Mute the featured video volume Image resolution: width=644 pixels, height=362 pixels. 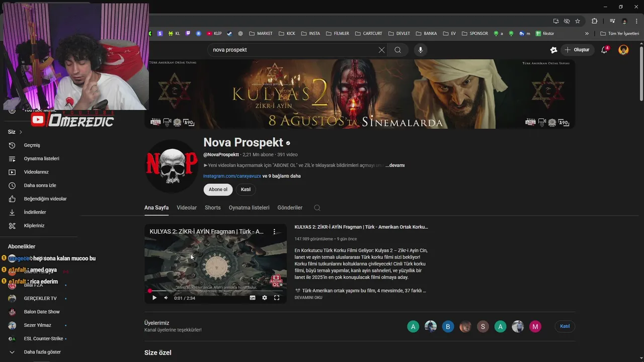tap(166, 298)
